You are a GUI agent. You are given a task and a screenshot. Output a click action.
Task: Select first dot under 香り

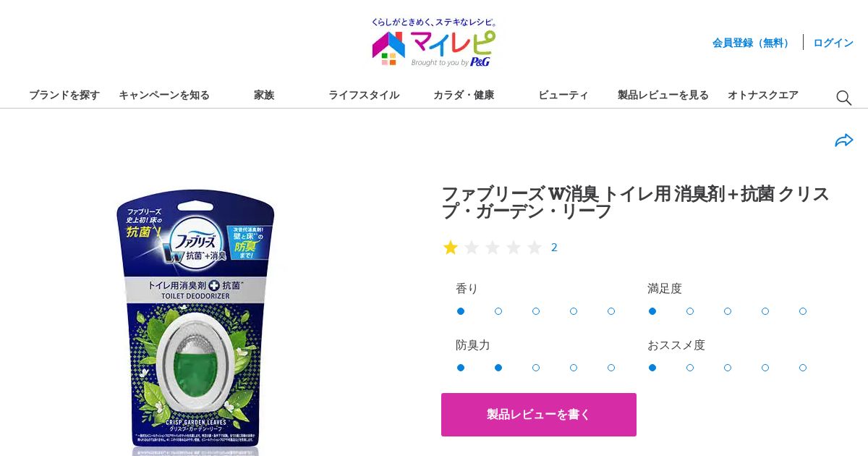[x=461, y=311]
